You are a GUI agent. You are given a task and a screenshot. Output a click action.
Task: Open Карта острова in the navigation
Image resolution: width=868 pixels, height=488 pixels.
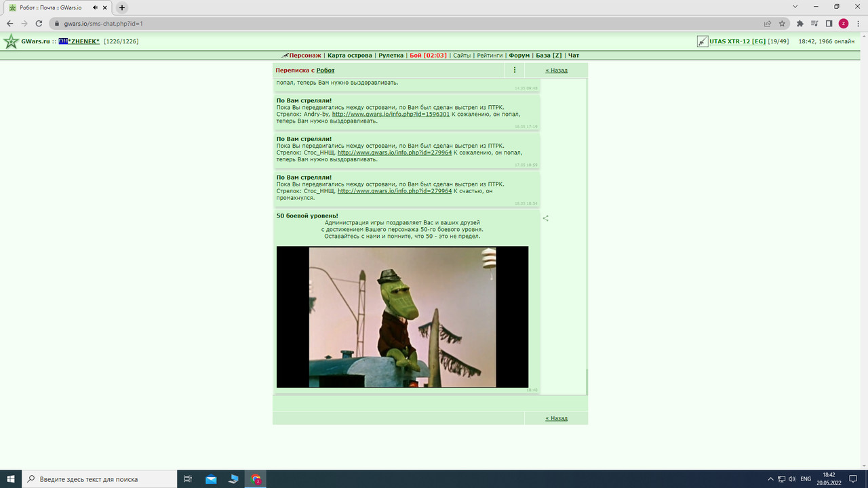350,56
